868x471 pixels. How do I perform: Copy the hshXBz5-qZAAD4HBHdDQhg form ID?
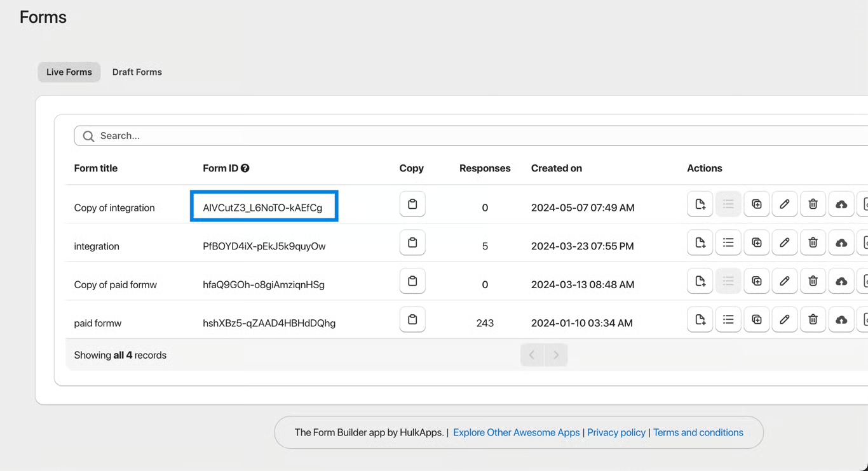(412, 319)
